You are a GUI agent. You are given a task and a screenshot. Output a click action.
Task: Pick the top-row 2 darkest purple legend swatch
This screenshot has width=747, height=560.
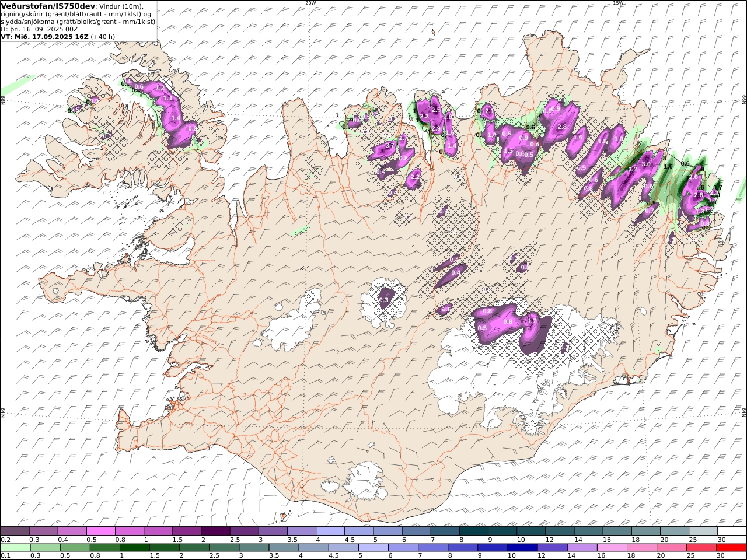coord(215,531)
